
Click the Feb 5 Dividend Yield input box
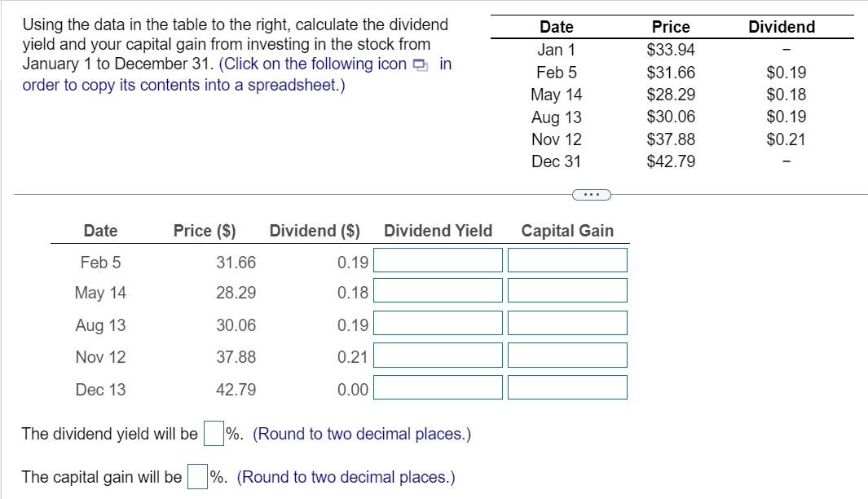[x=437, y=260]
